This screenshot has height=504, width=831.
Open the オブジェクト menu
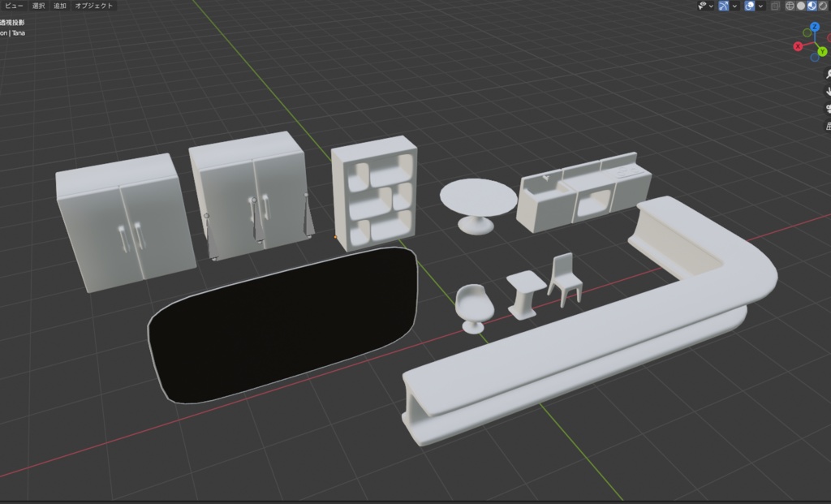coord(94,6)
